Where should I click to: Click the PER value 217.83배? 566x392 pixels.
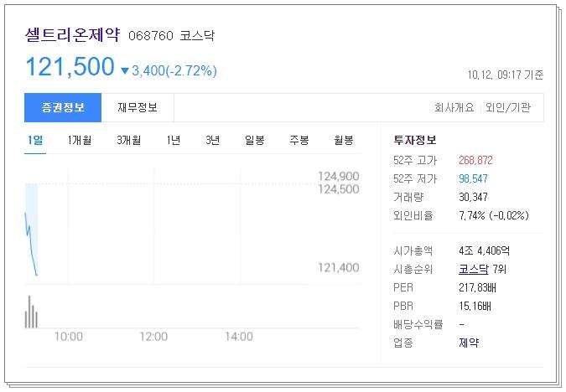click(x=477, y=287)
